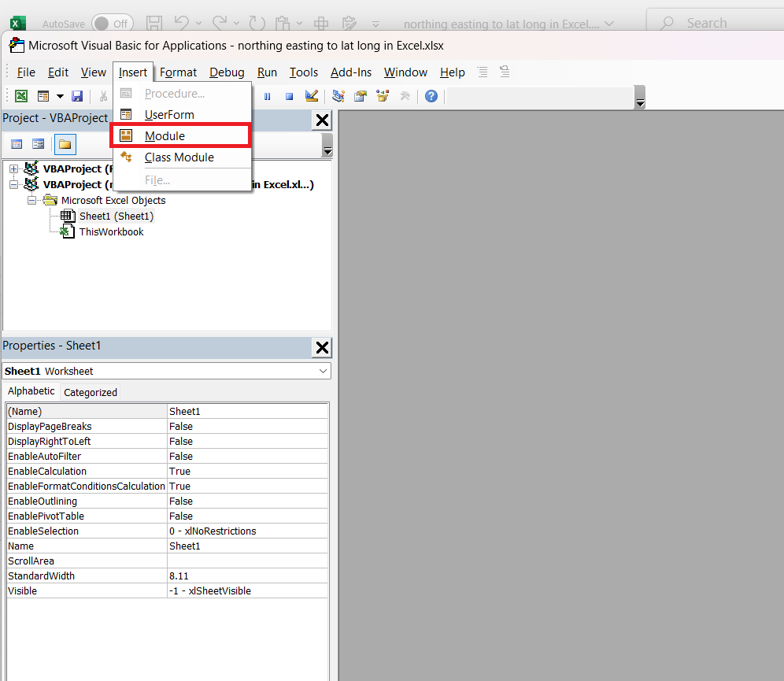
Task: Click the Indent icon right of Help menu
Action: click(x=483, y=72)
